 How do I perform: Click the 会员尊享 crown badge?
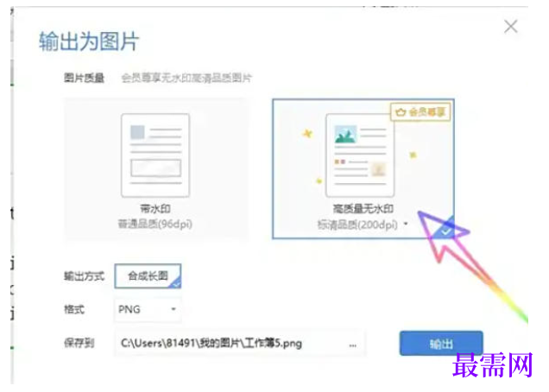(420, 112)
